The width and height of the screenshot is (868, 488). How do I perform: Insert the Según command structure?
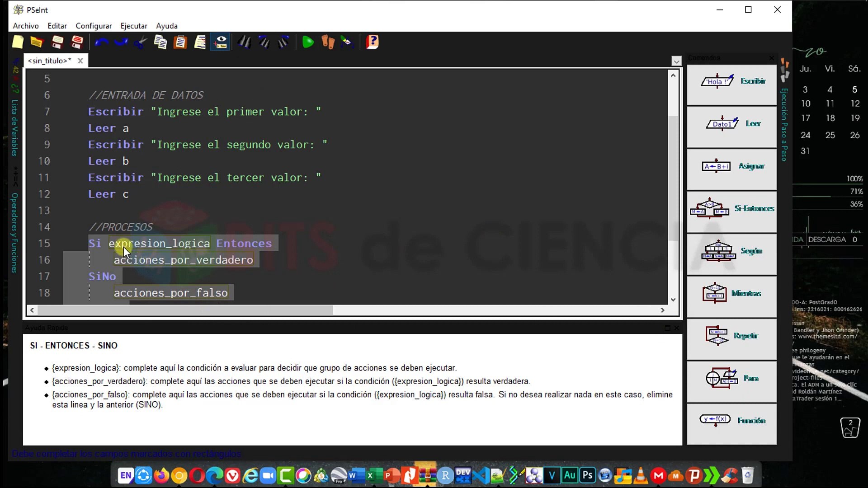731,251
